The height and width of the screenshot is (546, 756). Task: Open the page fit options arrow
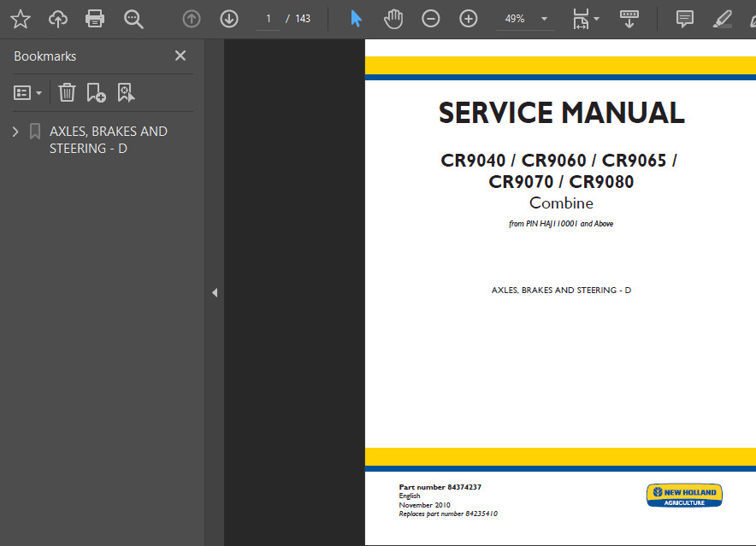pos(596,19)
